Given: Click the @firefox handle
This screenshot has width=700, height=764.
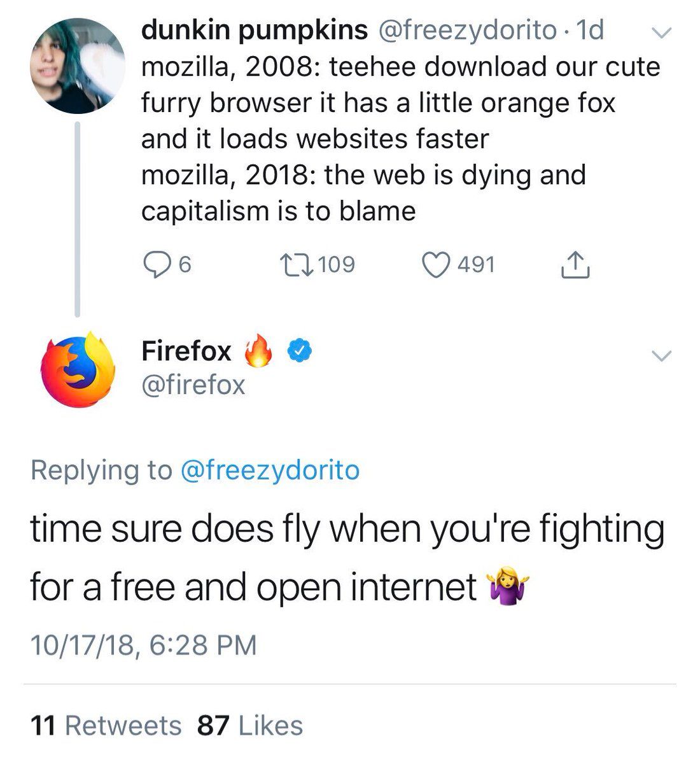Looking at the screenshot, I should click(x=193, y=385).
